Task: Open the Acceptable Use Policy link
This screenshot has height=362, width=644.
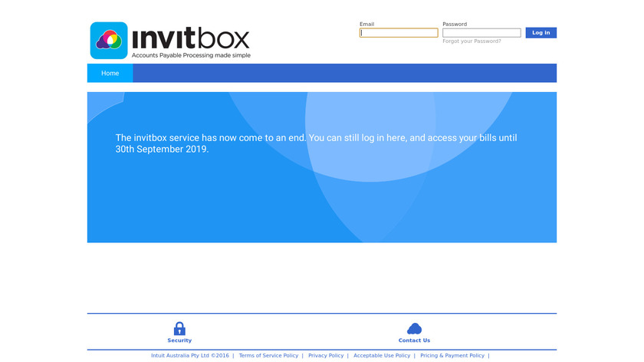Action: point(382,355)
